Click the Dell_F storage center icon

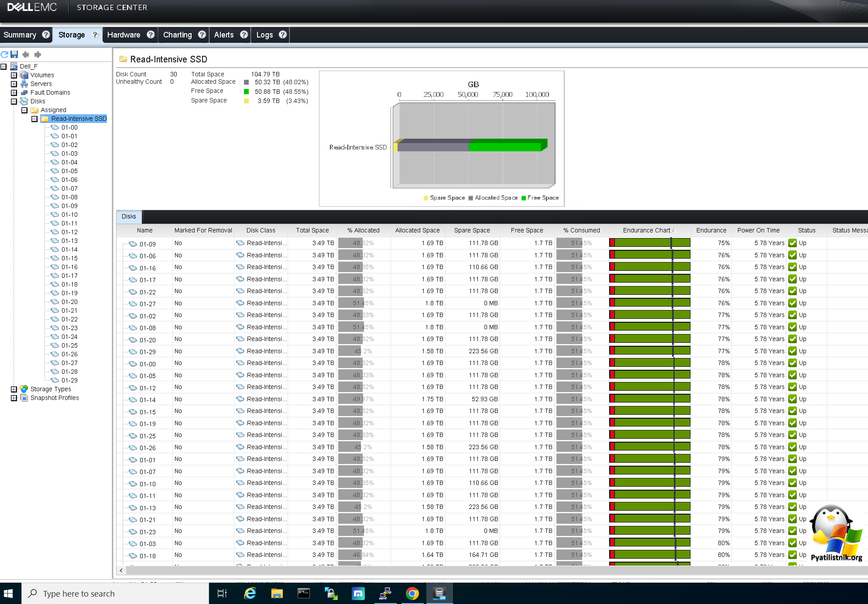pos(14,66)
